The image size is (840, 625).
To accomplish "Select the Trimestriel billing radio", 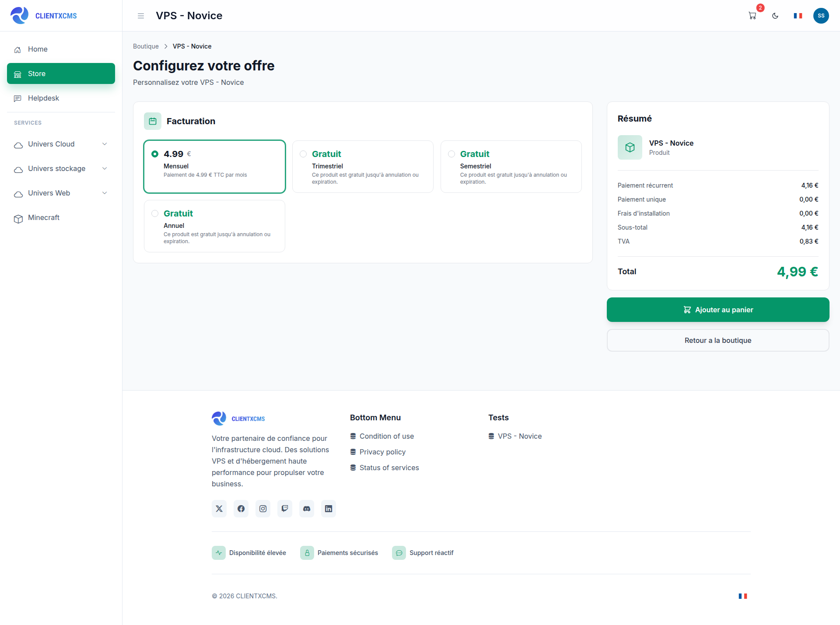I will (x=303, y=154).
